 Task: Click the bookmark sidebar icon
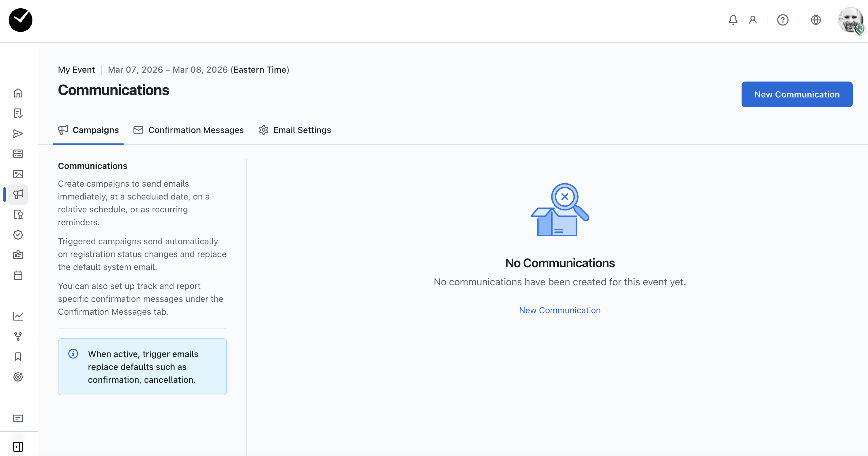click(x=18, y=356)
